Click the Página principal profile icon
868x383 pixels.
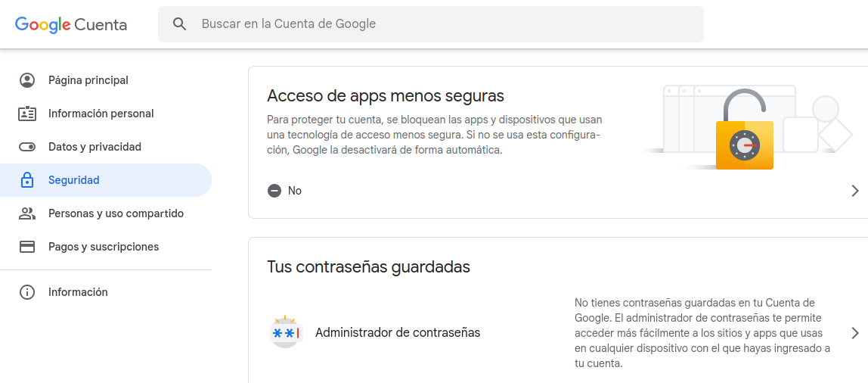(27, 80)
